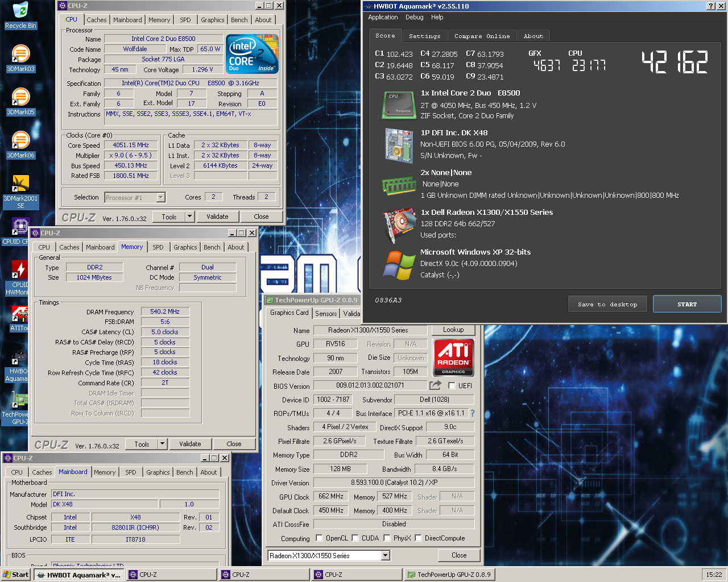Launch 3DMark03 from the desktop

pos(20,59)
